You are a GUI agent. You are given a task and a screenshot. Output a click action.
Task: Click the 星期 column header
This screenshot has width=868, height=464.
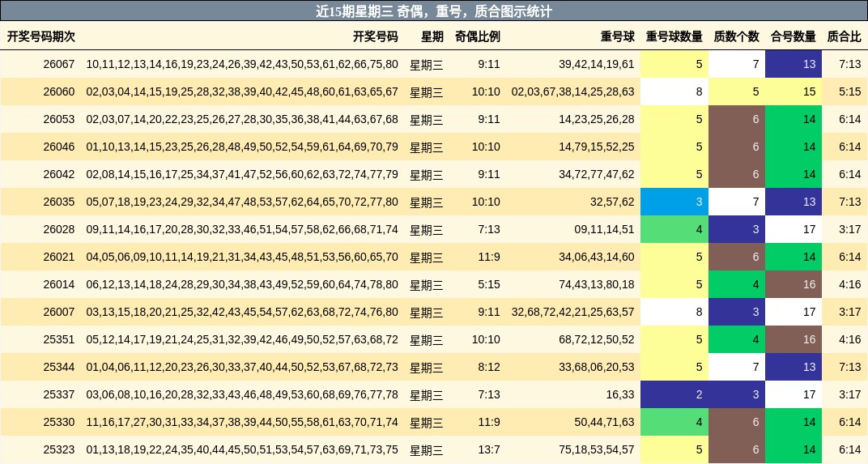click(x=432, y=36)
